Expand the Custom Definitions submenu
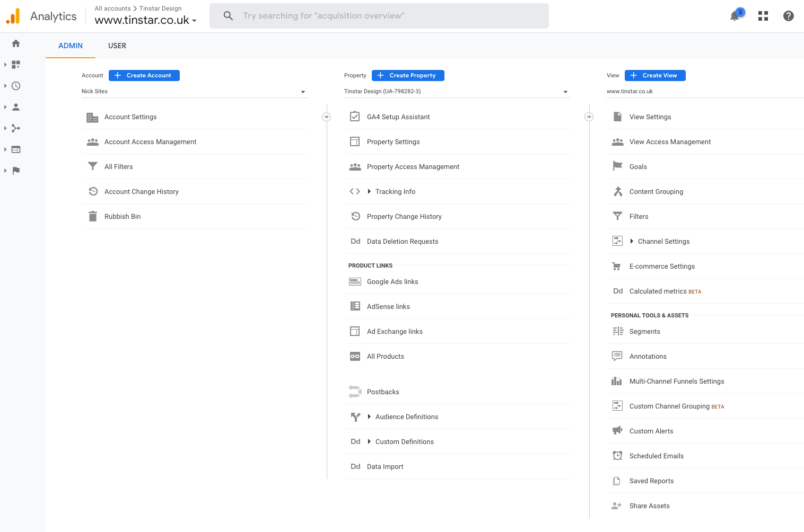Screen dimensions: 804x532 (x=369, y=441)
